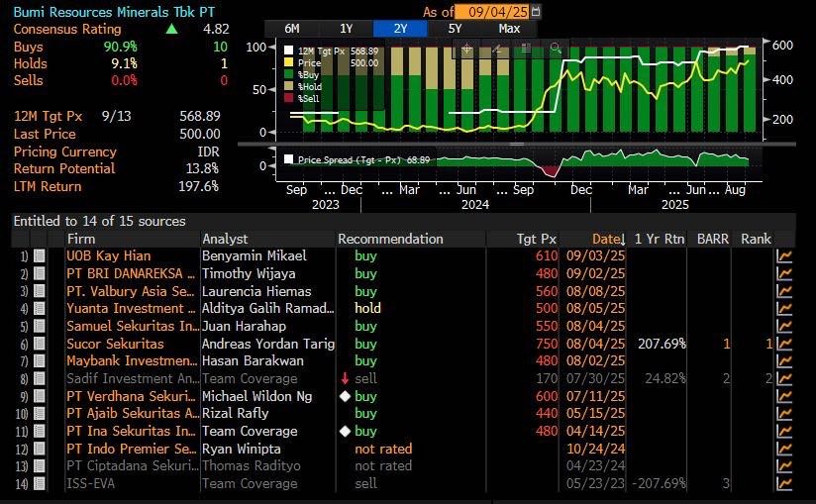Click the red %Sell legend swatch
This screenshot has height=504, width=816.
coord(288,98)
